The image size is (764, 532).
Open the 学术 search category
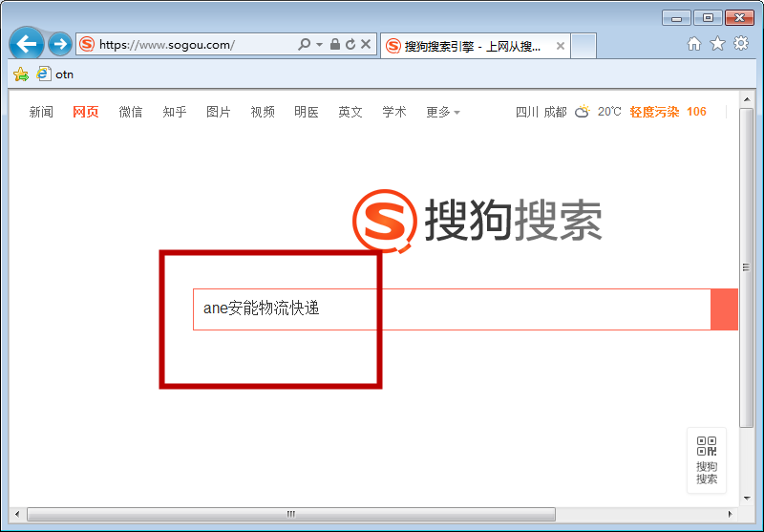(394, 112)
